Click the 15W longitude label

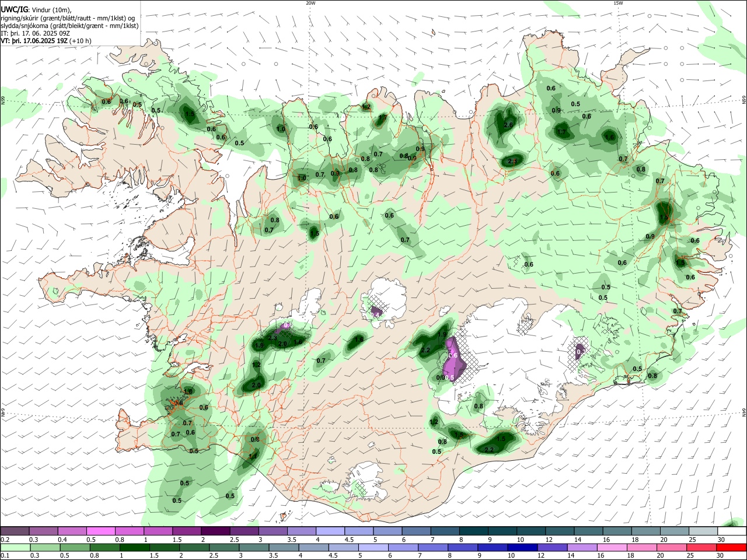(x=618, y=3)
